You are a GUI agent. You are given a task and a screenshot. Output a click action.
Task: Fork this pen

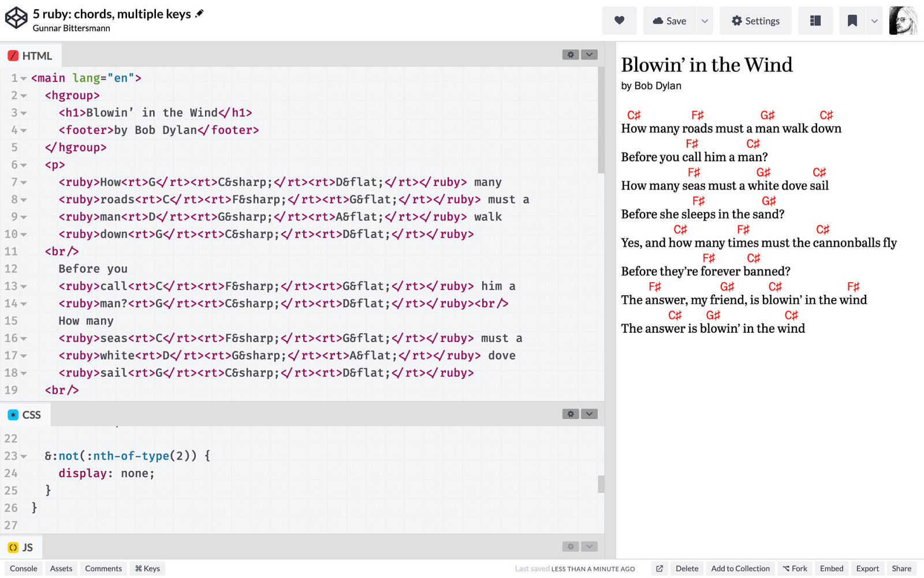point(795,569)
